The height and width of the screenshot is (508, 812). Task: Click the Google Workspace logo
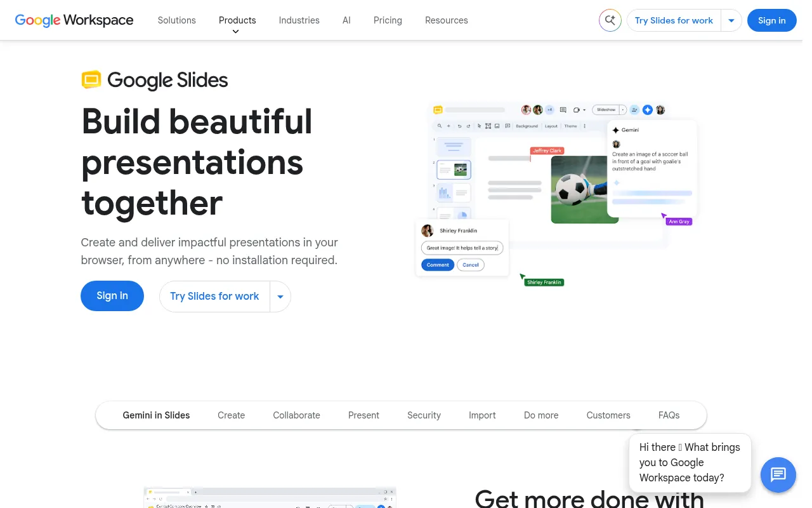74,20
